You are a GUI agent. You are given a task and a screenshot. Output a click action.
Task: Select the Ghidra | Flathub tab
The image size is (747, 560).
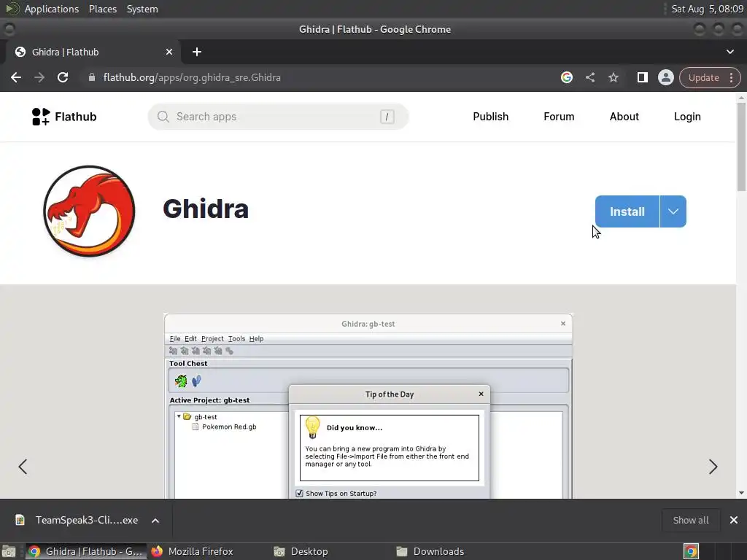click(x=93, y=52)
